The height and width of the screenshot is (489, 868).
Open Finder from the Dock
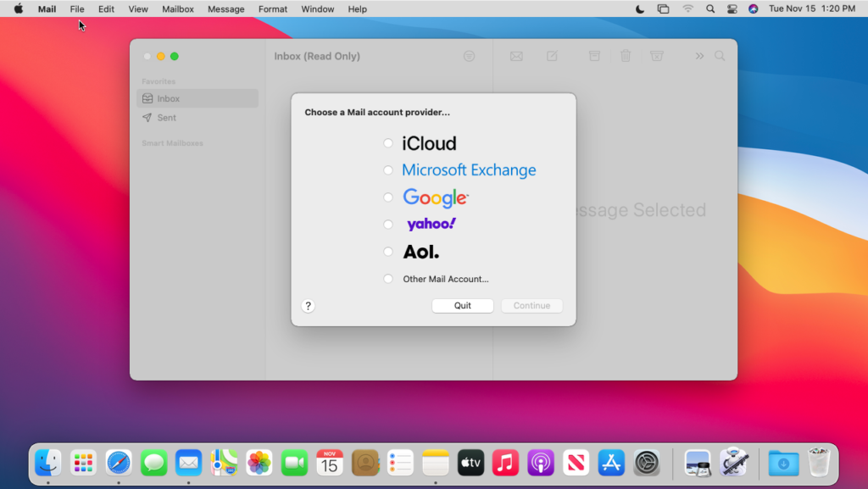(48, 463)
